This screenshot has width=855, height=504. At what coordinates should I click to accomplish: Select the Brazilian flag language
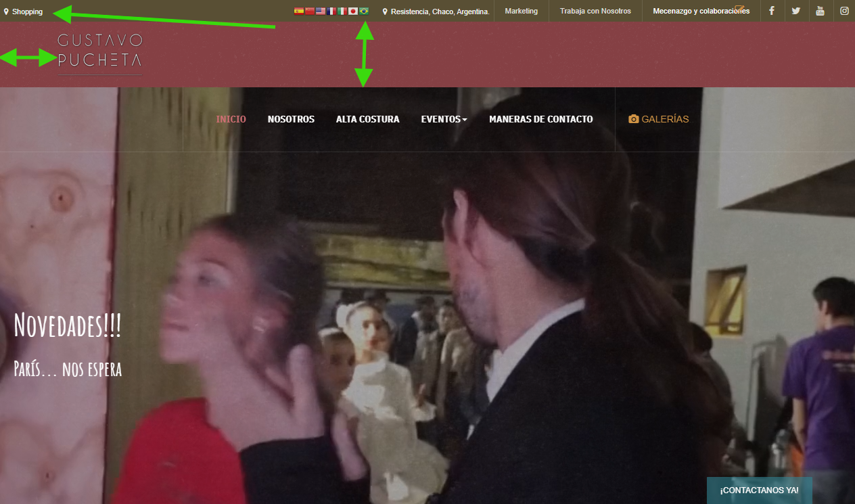pyautogui.click(x=364, y=11)
